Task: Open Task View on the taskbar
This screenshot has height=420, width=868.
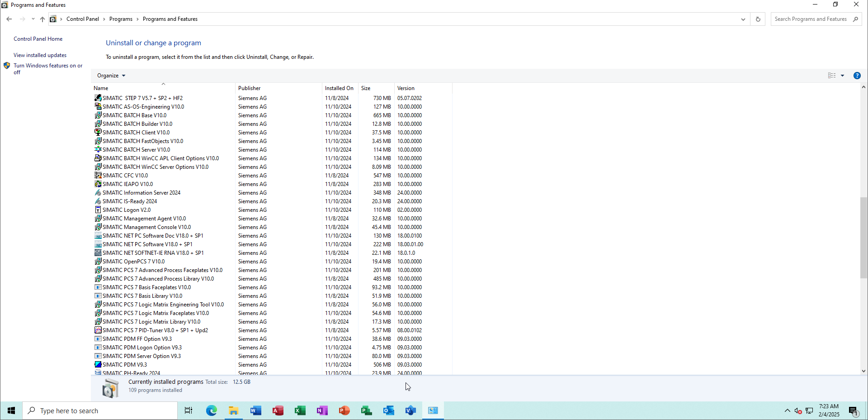Action: (189, 410)
